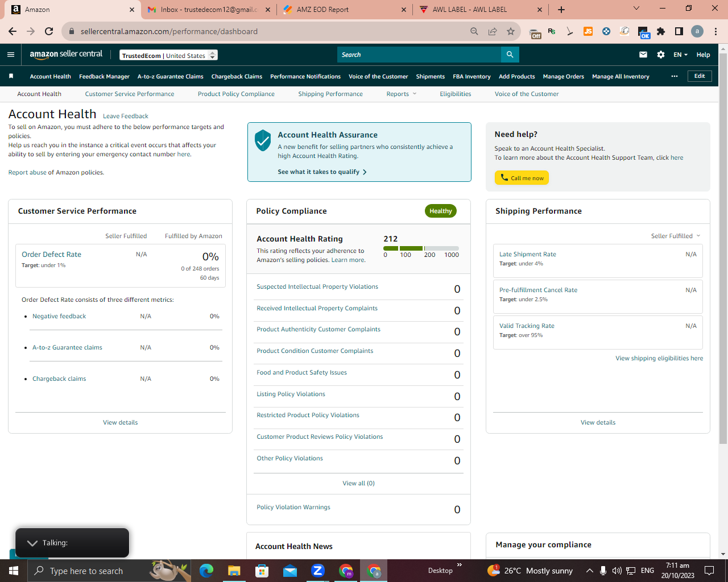
Task: Expand the Desktop toolbar chevron on taskbar
Action: click(x=460, y=565)
